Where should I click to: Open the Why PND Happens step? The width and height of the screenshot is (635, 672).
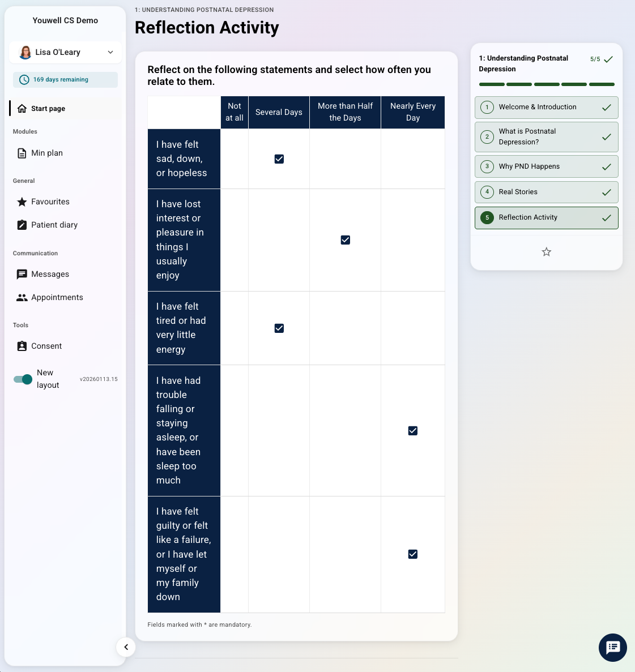click(546, 166)
